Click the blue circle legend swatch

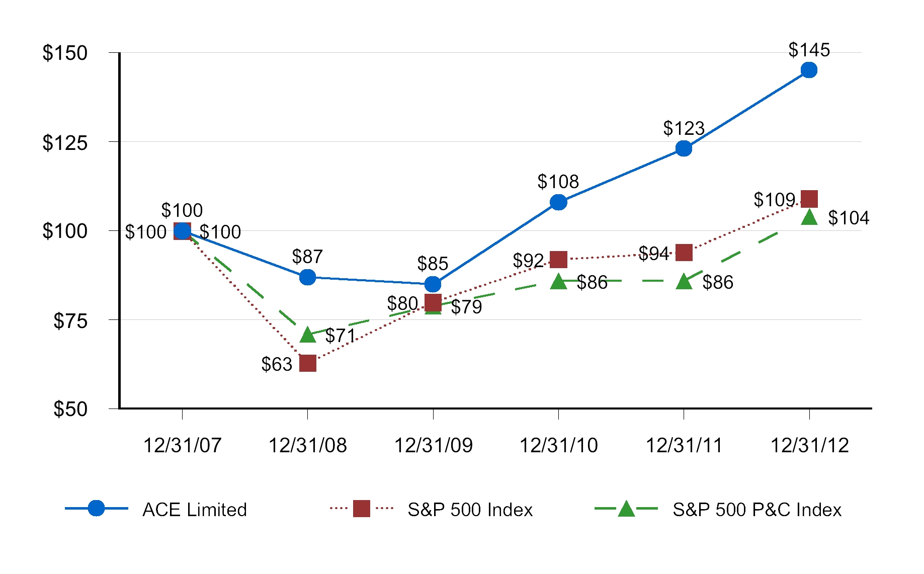click(96, 509)
